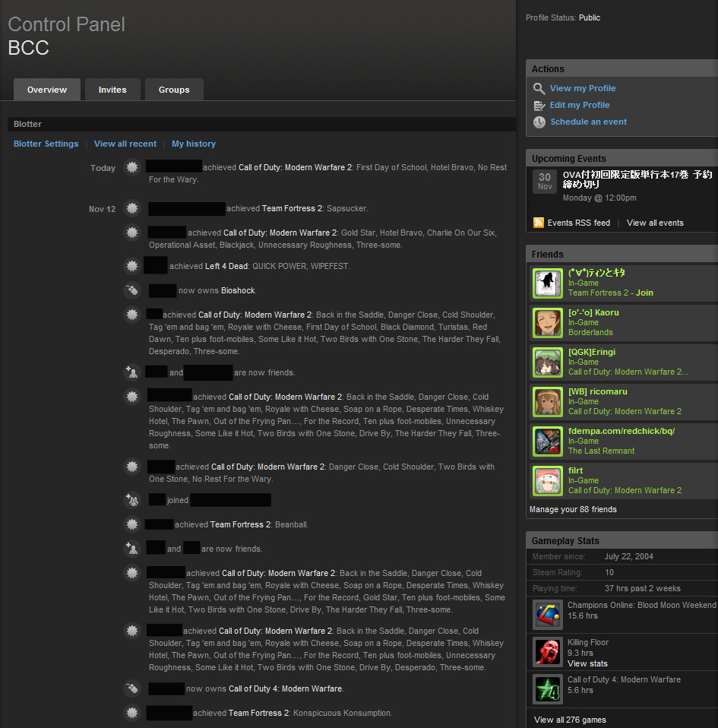Switch to the Invites tab

point(112,90)
